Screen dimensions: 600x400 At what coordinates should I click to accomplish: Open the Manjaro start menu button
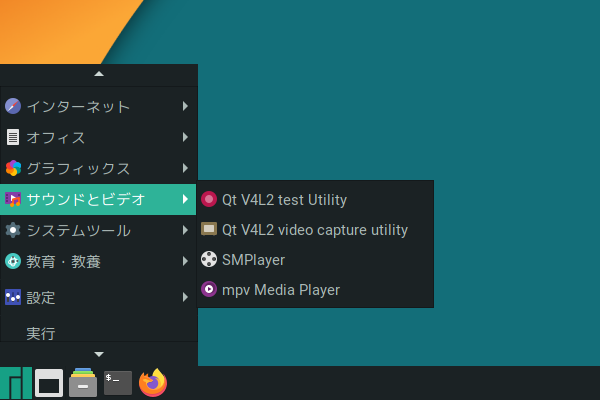click(16, 383)
